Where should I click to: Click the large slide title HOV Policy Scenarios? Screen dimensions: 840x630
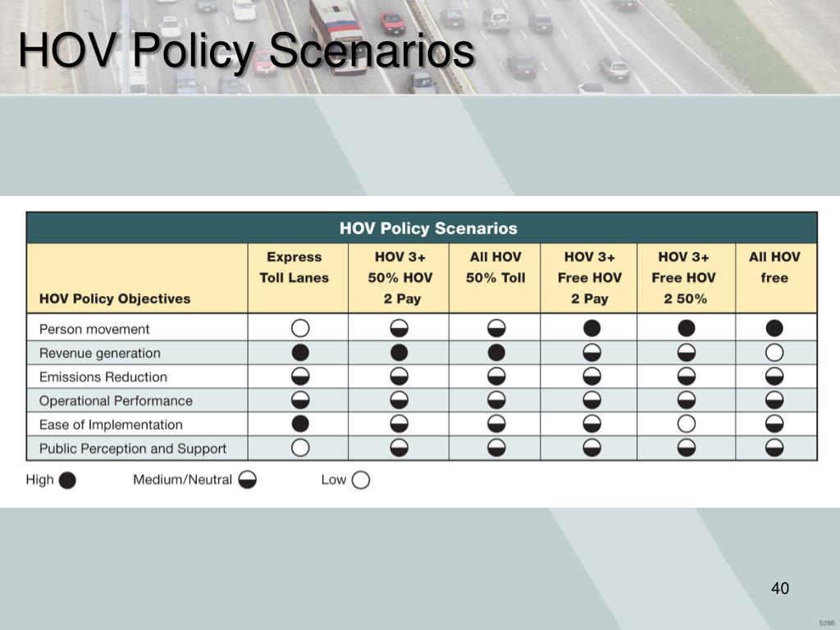coord(246,51)
